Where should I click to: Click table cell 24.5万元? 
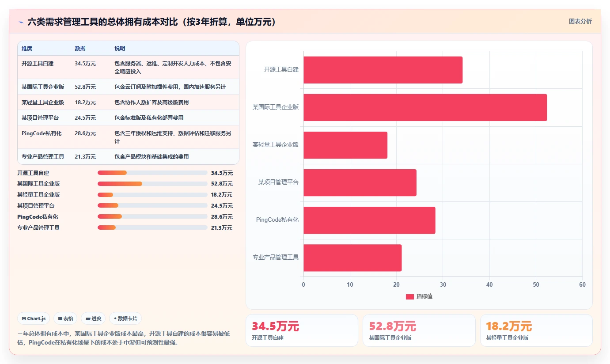coord(85,118)
